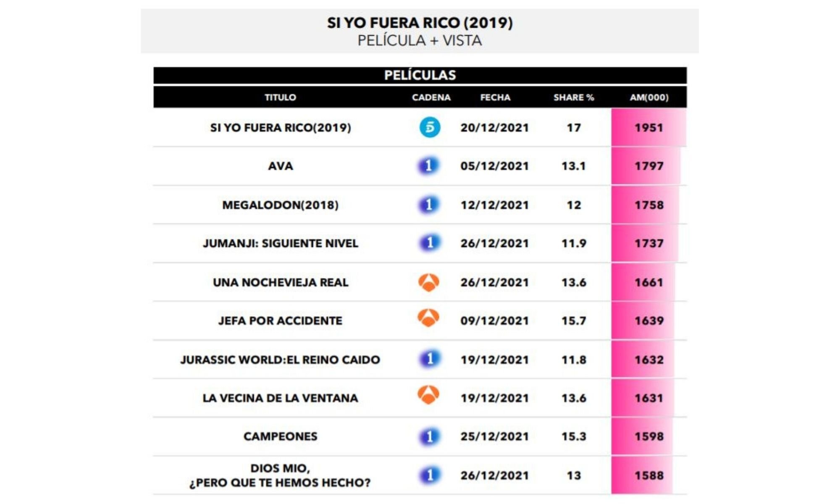The width and height of the screenshot is (840, 504).
Task: Click the Antena 3 logo for La Vecina de la Ventana
Action: pos(428,395)
